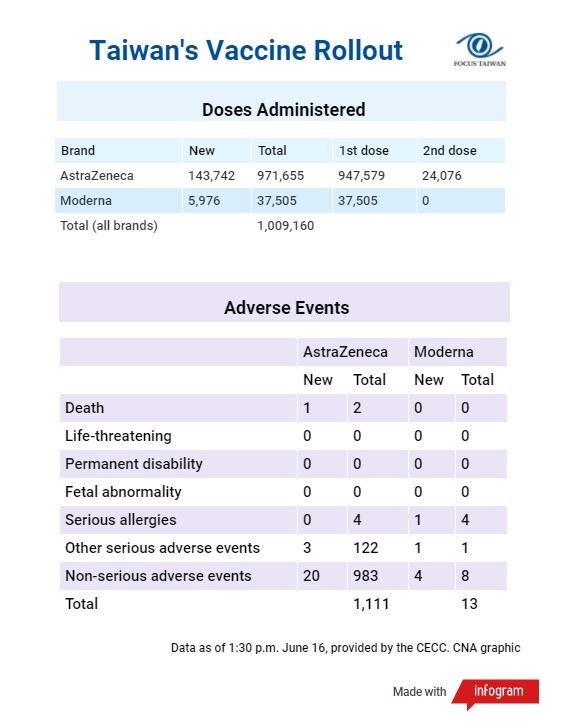Image resolution: width=569 pixels, height=722 pixels.
Task: Click the Non-serious adverse events total 983
Action: (366, 576)
